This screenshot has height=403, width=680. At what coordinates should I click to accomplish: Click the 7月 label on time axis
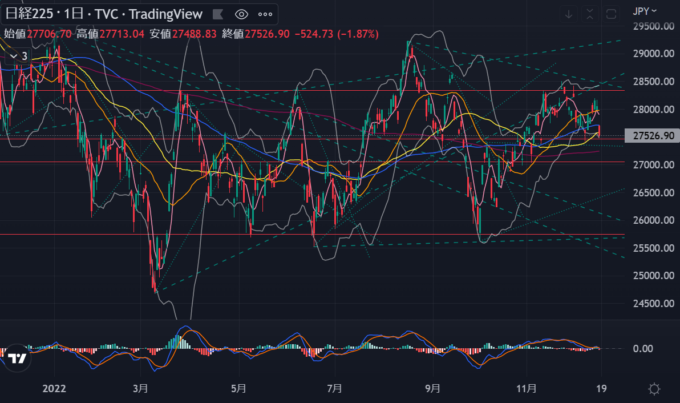click(334, 388)
